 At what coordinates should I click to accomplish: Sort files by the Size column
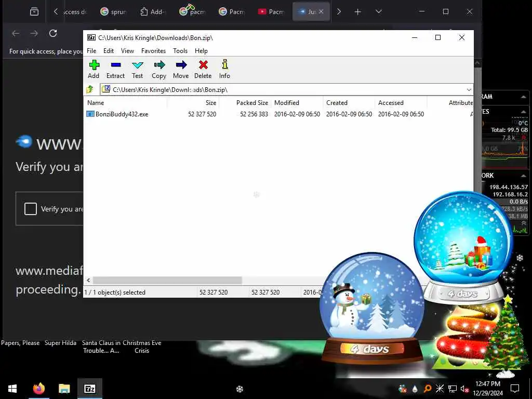coord(193,103)
